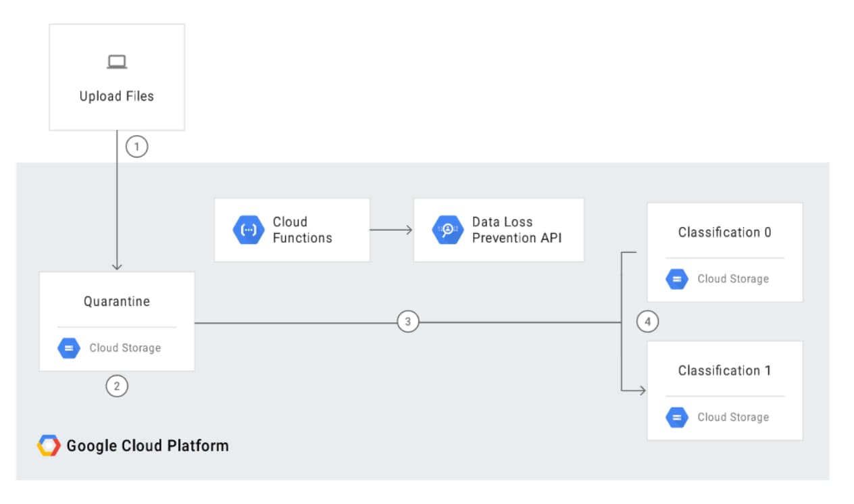Toggle step circle 2 below Quarantine
Screen dimensions: 854x504
tap(116, 386)
